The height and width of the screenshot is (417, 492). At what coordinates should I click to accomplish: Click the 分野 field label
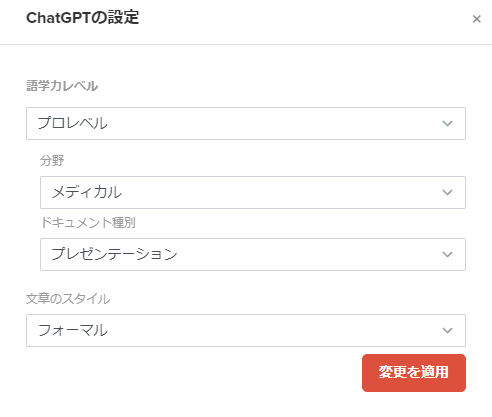pos(52,161)
